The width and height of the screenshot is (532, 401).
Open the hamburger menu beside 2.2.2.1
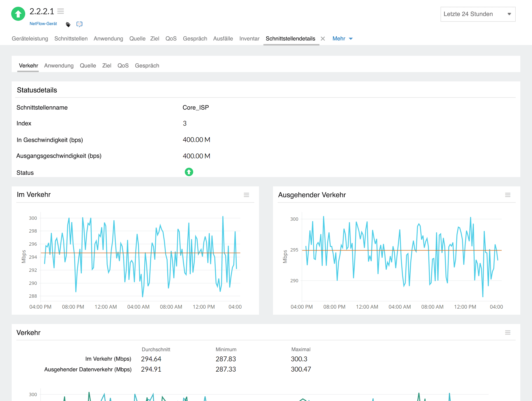[61, 11]
